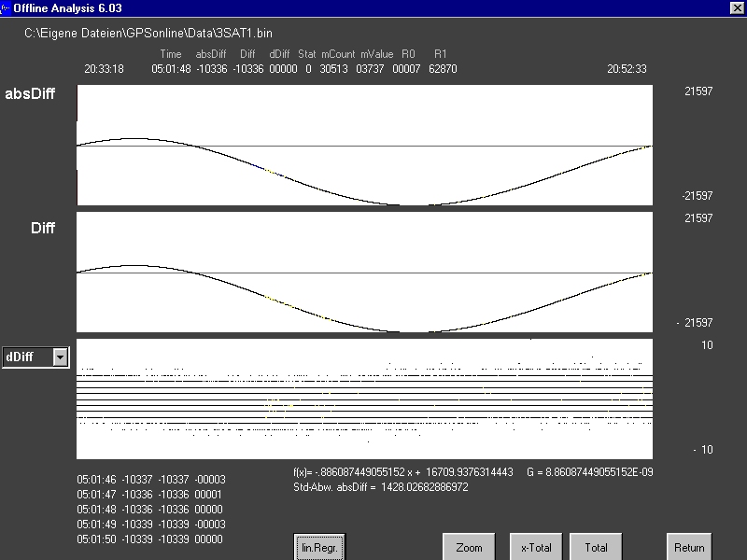Viewport: 747px width, 560px height.
Task: Click the Stat column header
Action: click(307, 54)
